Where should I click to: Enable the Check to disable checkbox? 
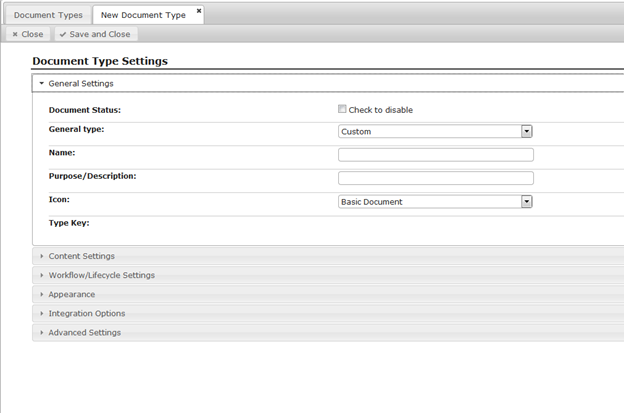342,109
